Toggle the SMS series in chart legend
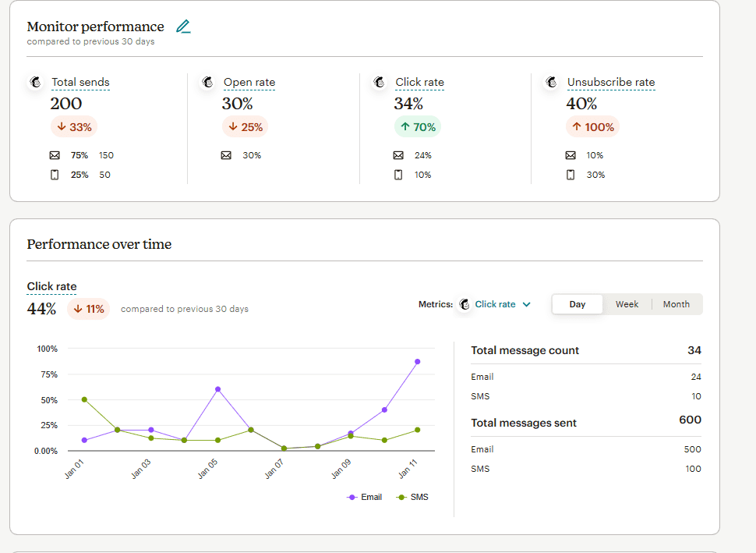Image resolution: width=756 pixels, height=553 pixels. (x=413, y=497)
